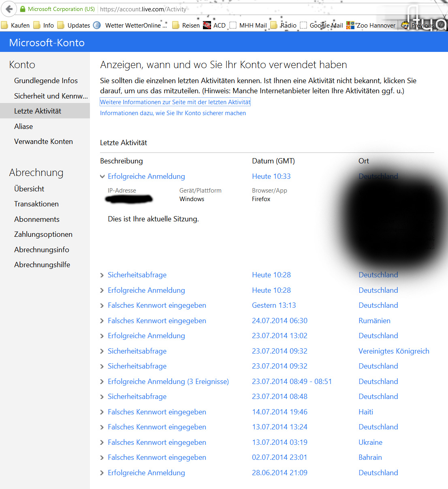The height and width of the screenshot is (489, 448).
Task: Expand the Sicherheitsabfrage Heute 10:28 chevron
Action: 102,275
